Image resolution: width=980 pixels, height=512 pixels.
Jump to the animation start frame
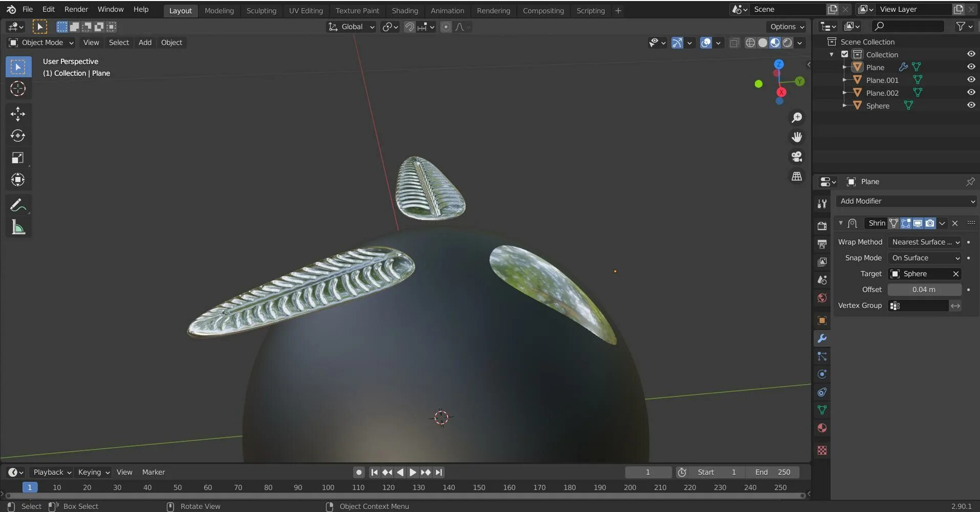(x=374, y=472)
